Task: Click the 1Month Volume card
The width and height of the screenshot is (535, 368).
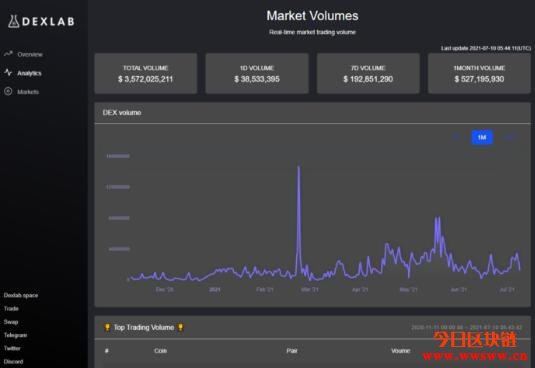Action: [479, 73]
